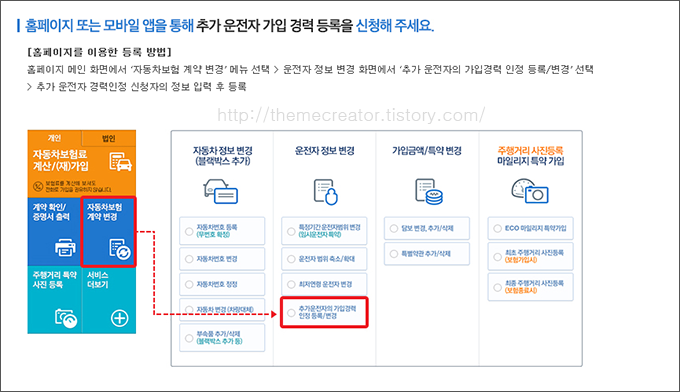
Task: Select the ECO 마일리지 특약가입 option
Action: [x=530, y=229]
